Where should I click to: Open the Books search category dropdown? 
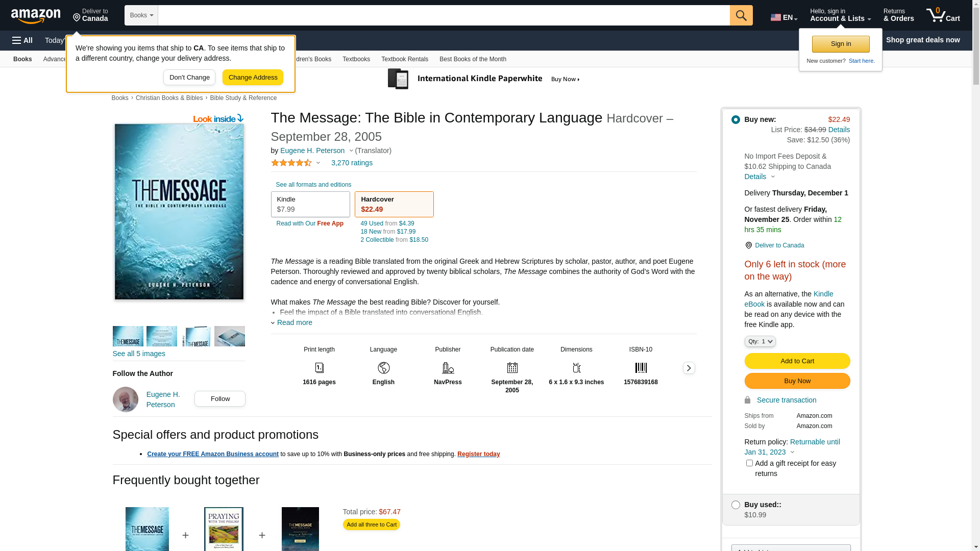click(141, 15)
